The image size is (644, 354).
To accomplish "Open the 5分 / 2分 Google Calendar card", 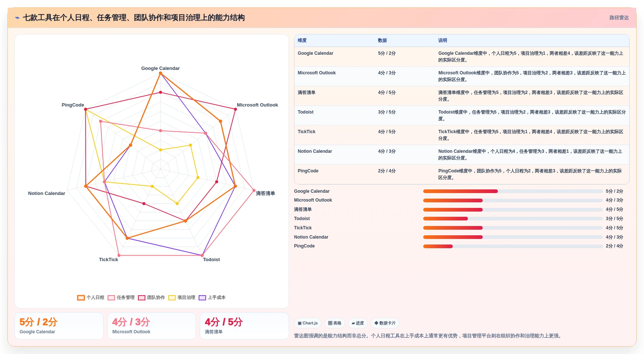I will (59, 326).
